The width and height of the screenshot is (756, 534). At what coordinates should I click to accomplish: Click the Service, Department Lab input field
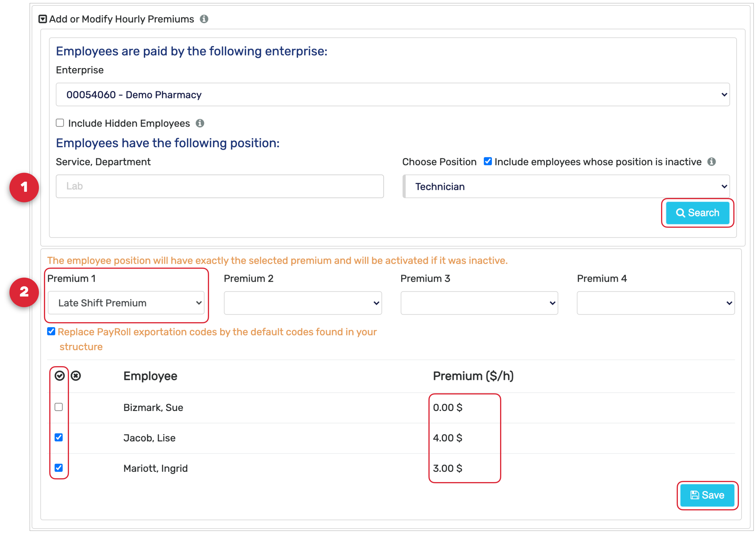click(220, 186)
